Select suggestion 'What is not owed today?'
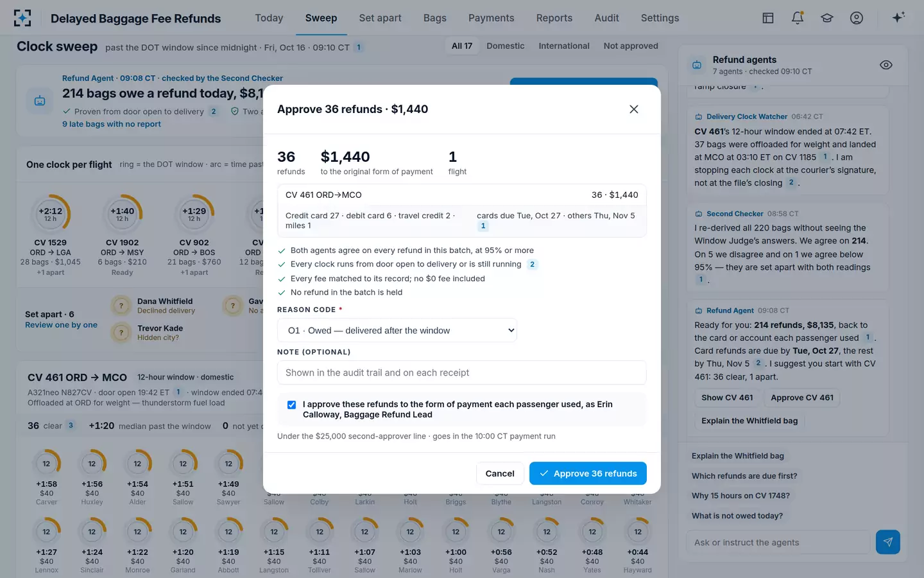 (737, 516)
